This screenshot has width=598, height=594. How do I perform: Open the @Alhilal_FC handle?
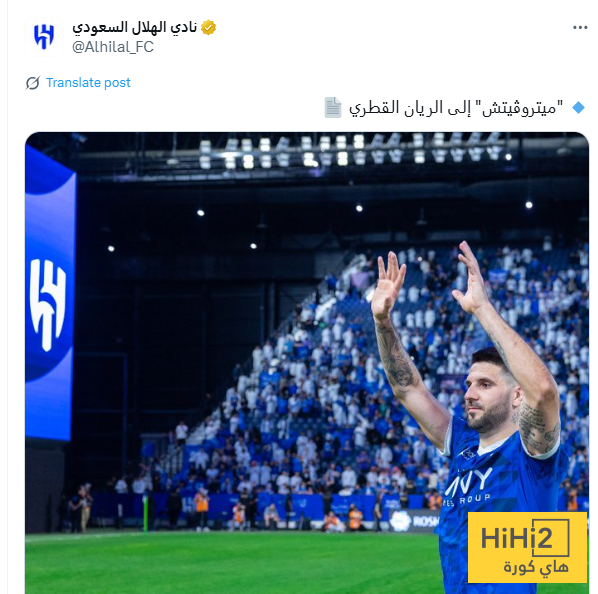pos(113,47)
